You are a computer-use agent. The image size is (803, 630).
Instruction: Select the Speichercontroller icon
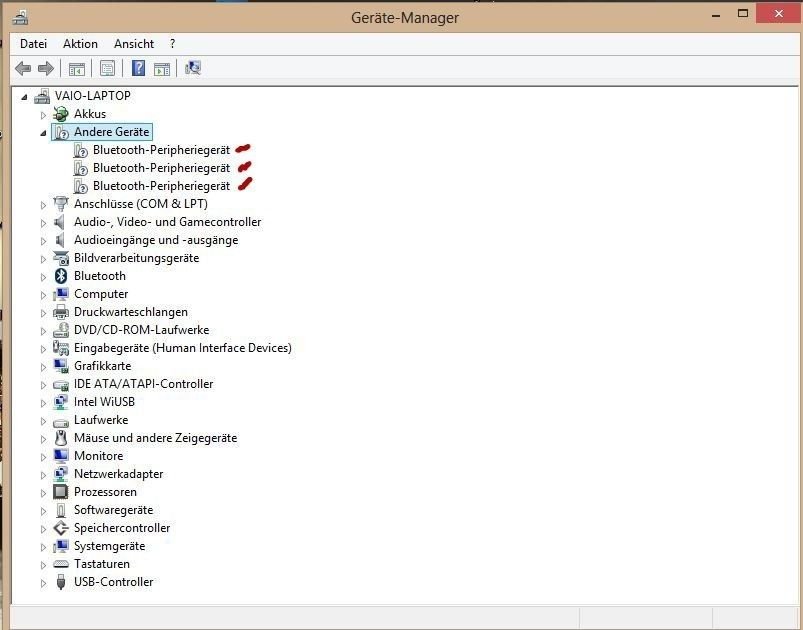coord(61,528)
